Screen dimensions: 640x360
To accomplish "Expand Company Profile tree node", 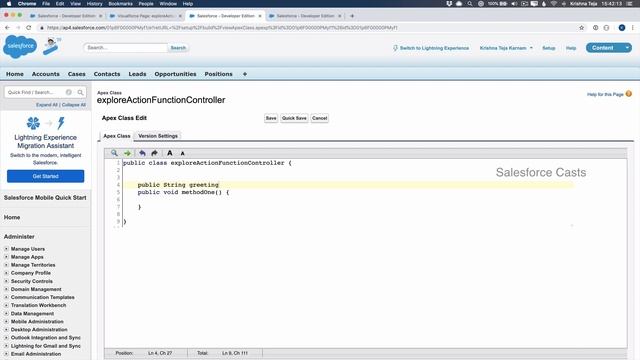I will (6, 273).
